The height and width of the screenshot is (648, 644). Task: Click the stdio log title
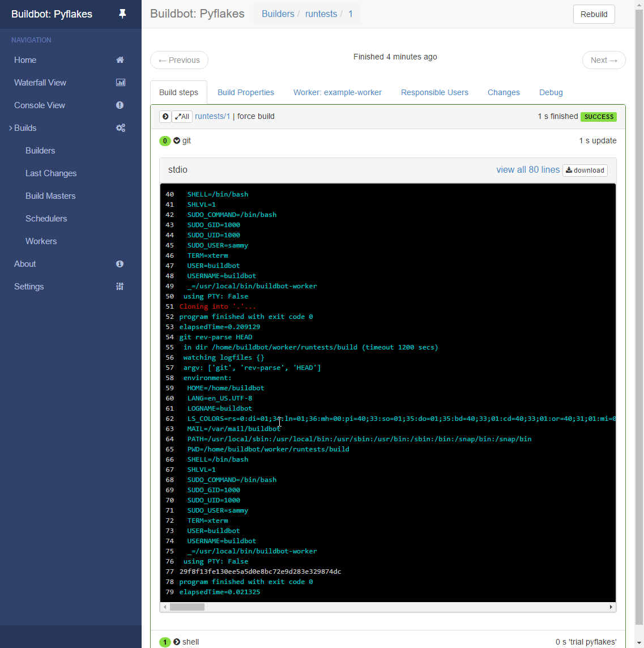[178, 170]
